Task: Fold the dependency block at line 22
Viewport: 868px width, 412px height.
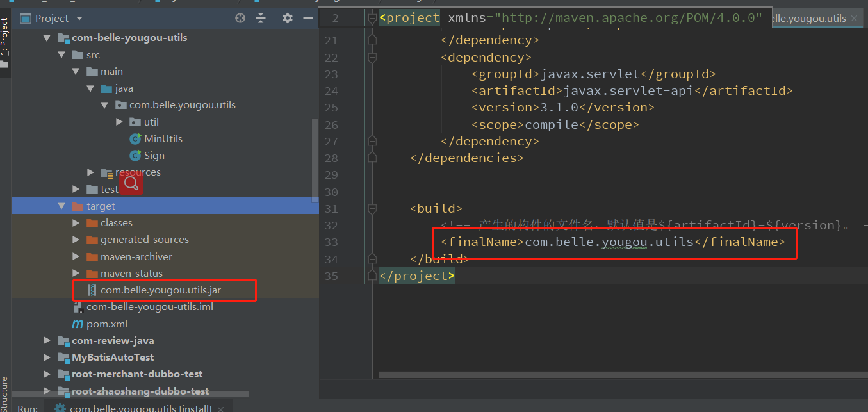Action: click(372, 57)
